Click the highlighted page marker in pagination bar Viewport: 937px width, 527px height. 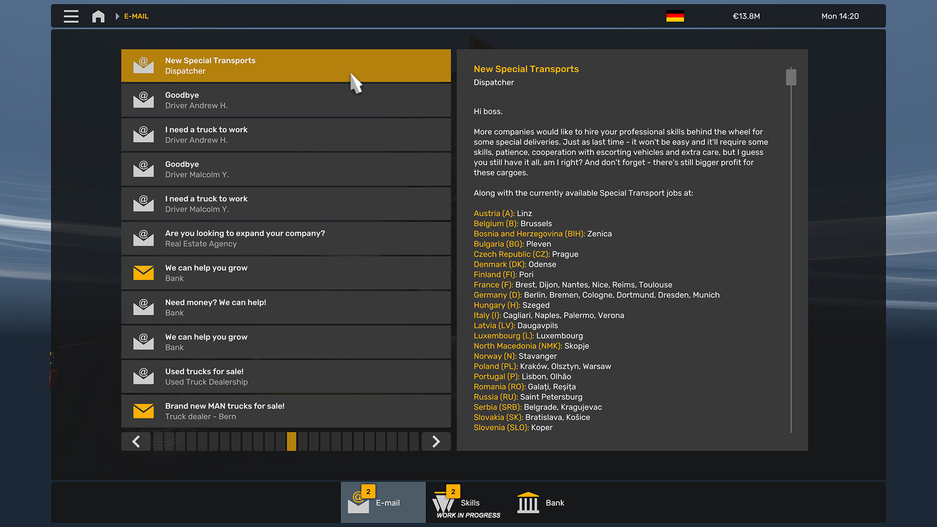[x=292, y=442]
